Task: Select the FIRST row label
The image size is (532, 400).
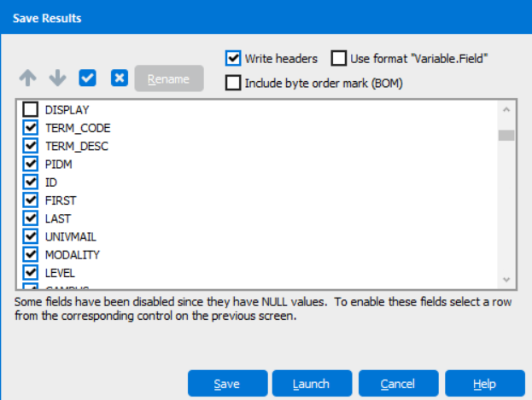Action: (61, 200)
